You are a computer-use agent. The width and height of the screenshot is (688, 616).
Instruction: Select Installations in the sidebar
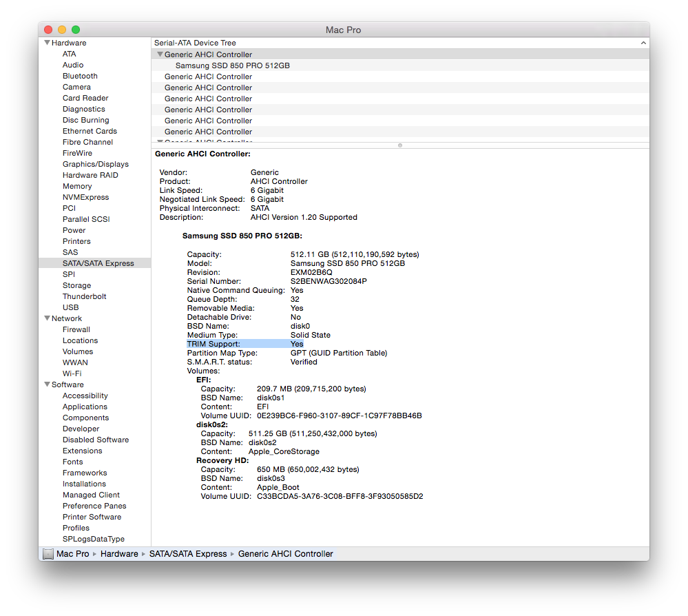(x=84, y=484)
